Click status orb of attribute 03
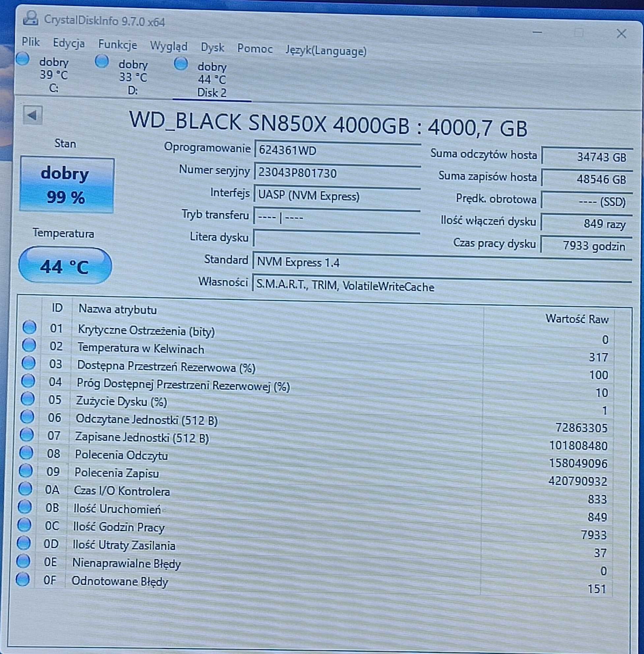Screen dimensions: 644x654 (29, 363)
